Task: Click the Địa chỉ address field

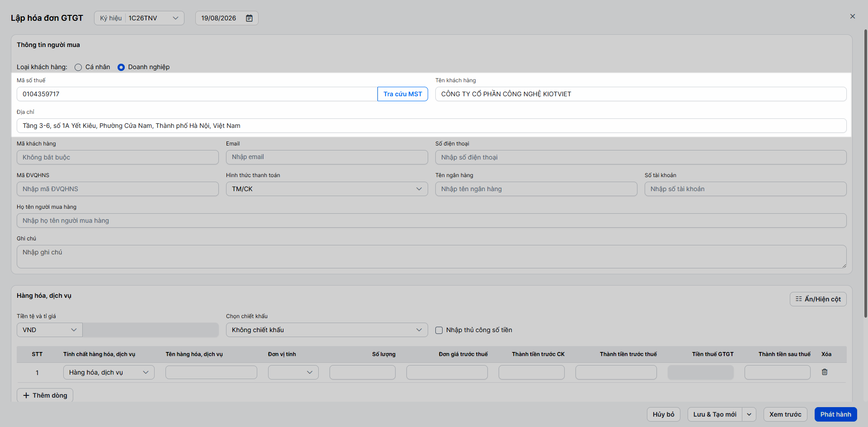Action: click(x=432, y=126)
